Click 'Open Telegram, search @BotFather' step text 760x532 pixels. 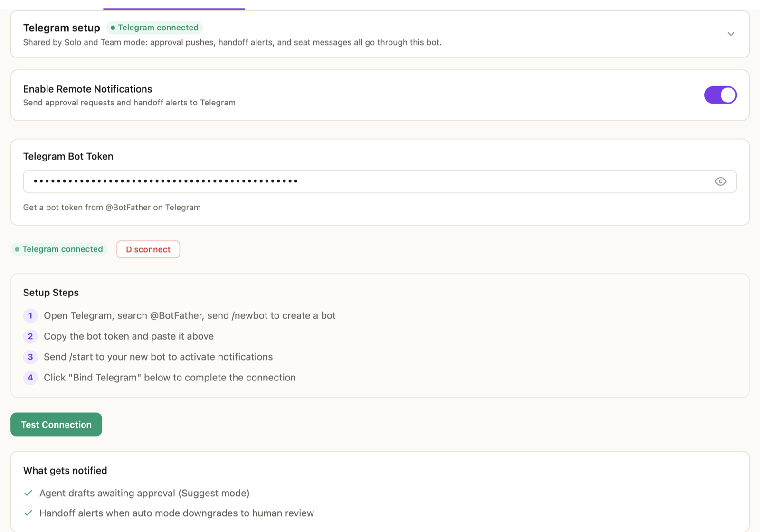coord(190,315)
